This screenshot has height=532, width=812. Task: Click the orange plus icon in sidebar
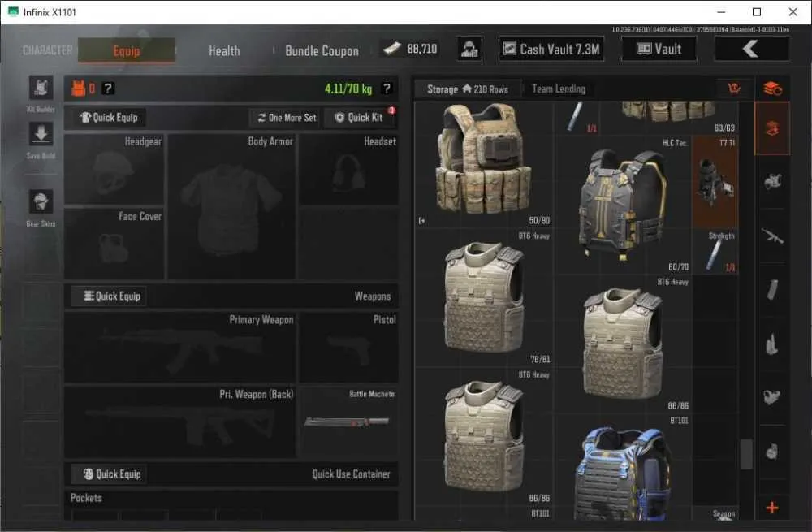click(772, 508)
